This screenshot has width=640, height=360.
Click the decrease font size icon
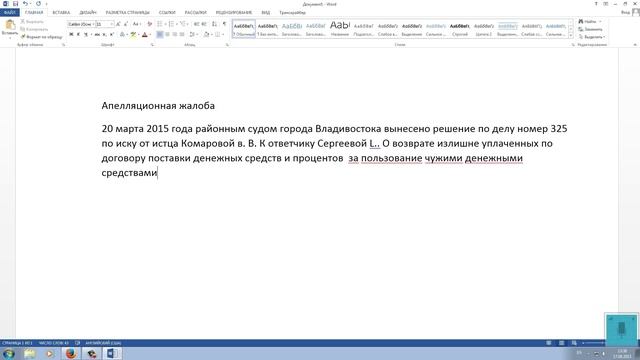pos(126,24)
